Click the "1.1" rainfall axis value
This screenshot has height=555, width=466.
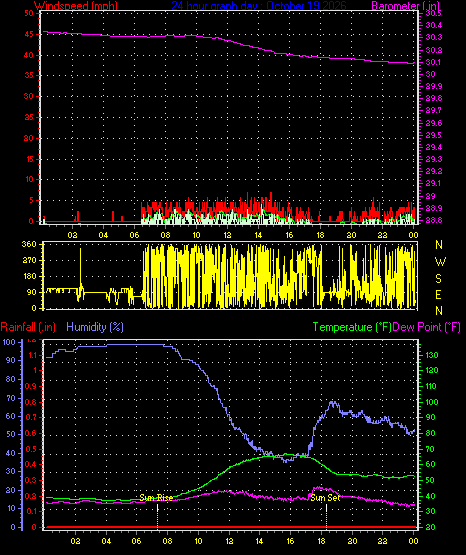click(x=33, y=355)
